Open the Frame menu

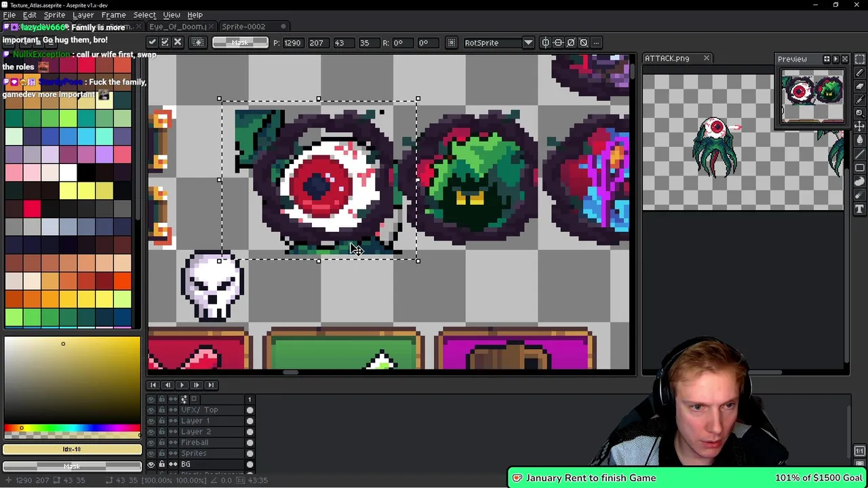coord(113,14)
